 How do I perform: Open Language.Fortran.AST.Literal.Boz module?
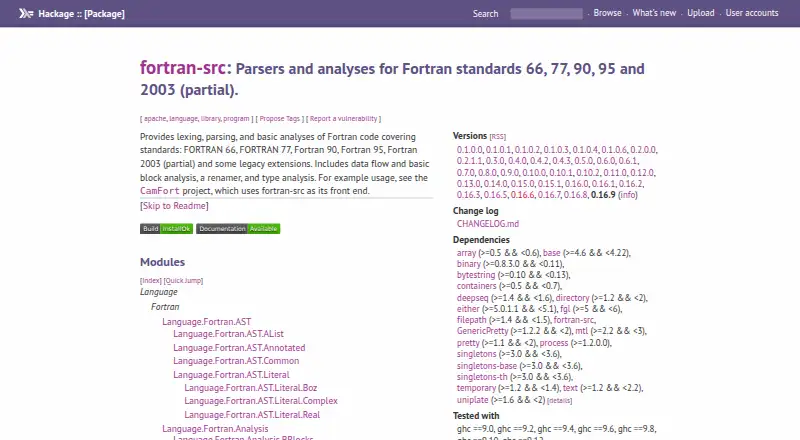[x=251, y=388]
